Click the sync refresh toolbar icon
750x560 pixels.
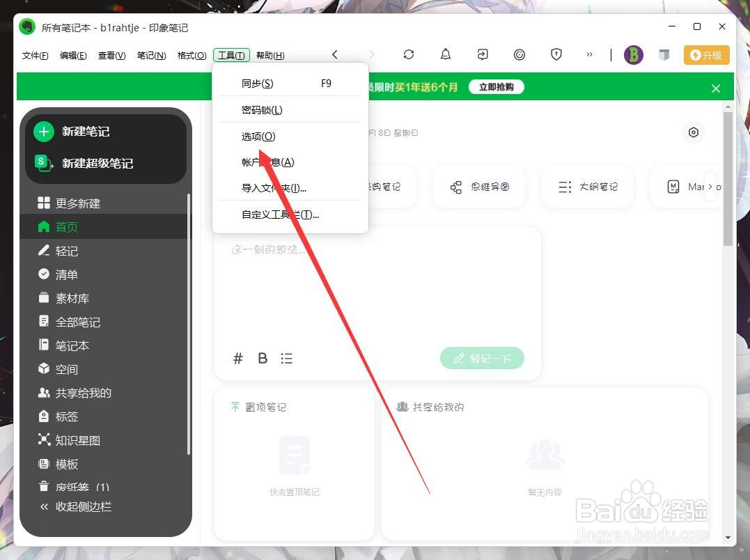[409, 54]
